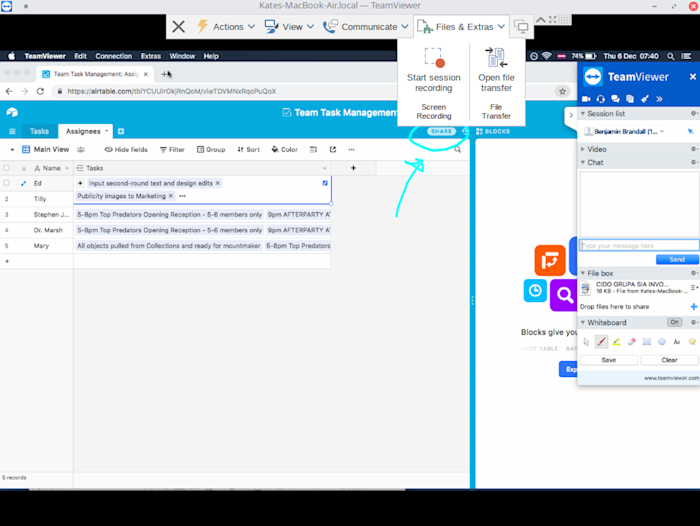Click the macOS Spotlight search icon
Screen dimensions: 700x526
tap(671, 56)
